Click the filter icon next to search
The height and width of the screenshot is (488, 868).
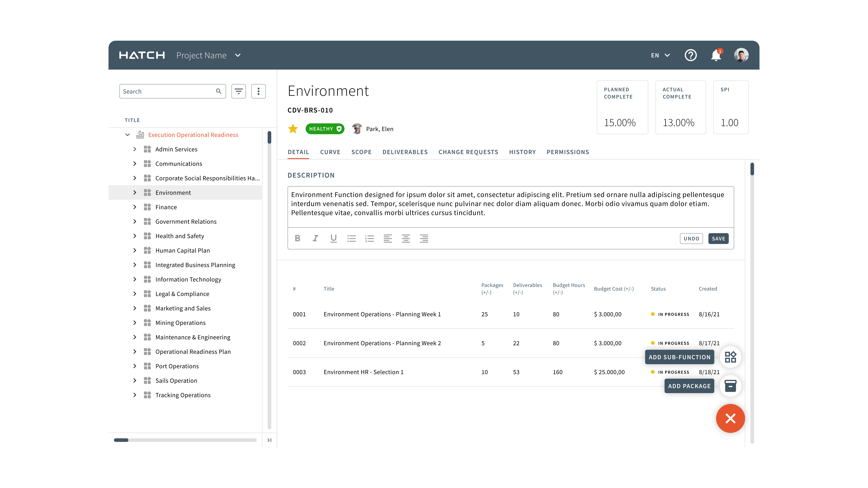(x=238, y=91)
